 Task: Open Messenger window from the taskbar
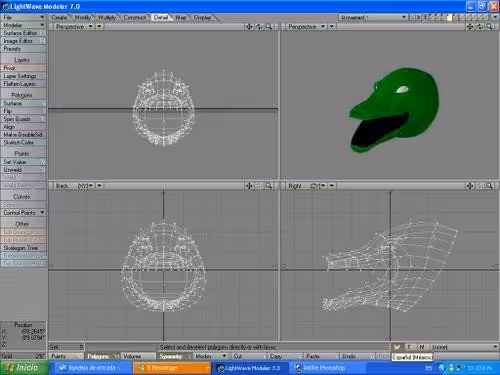172,368
